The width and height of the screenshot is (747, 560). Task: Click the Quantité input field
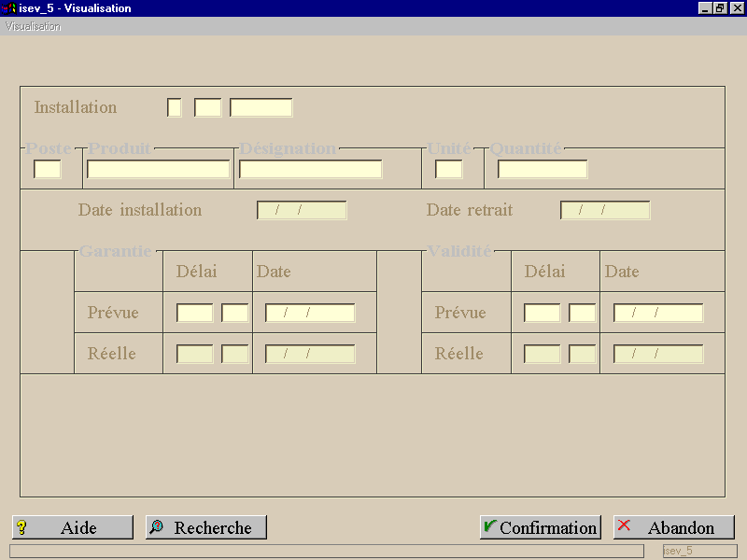(x=543, y=169)
